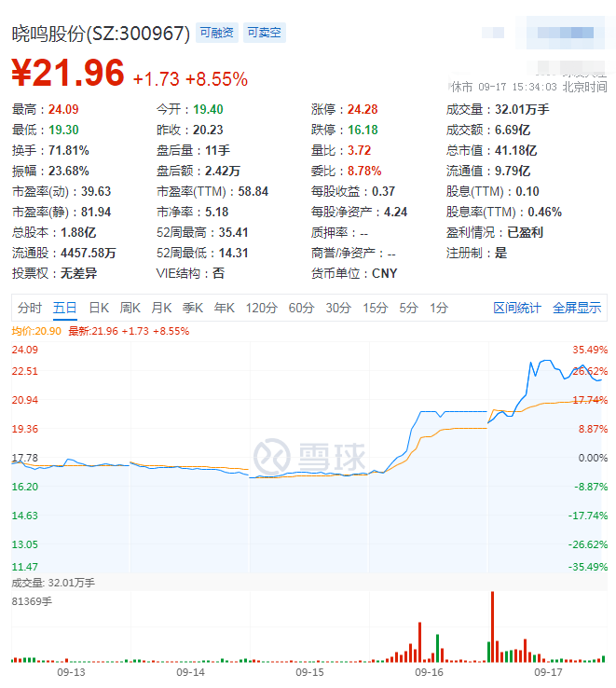Open the 月K monthly candlestick tab
The height and width of the screenshot is (688, 616).
(x=161, y=308)
